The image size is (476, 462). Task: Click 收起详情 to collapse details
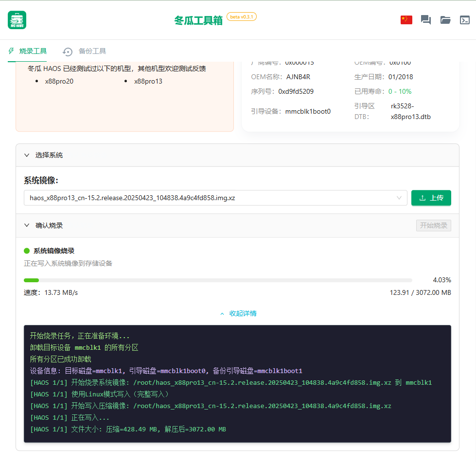click(x=239, y=313)
